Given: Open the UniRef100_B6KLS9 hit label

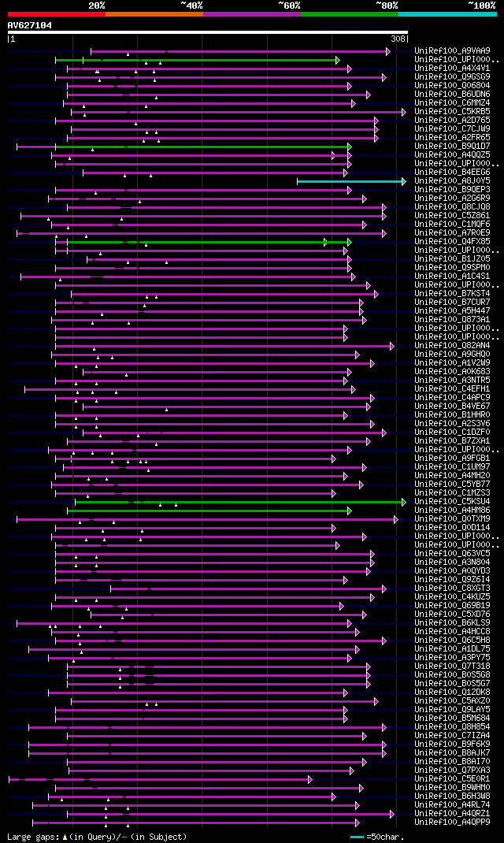Looking at the screenshot, I should coord(452,622).
